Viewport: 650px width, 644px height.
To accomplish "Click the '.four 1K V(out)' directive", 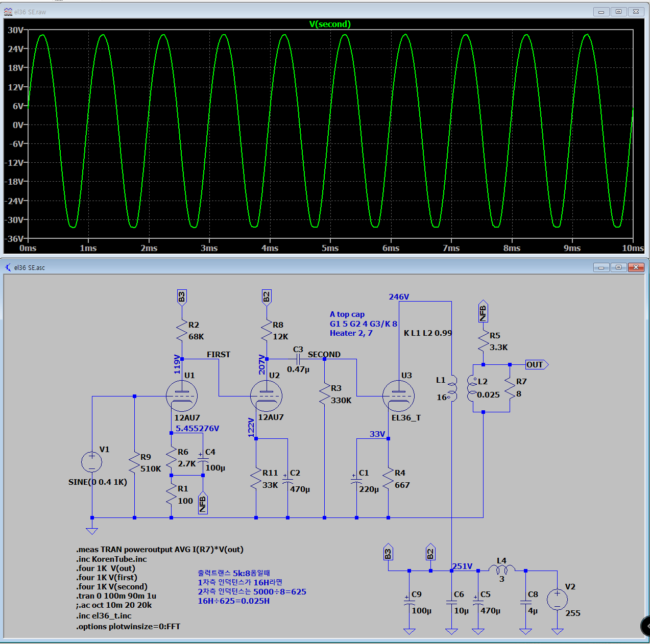I will point(106,568).
